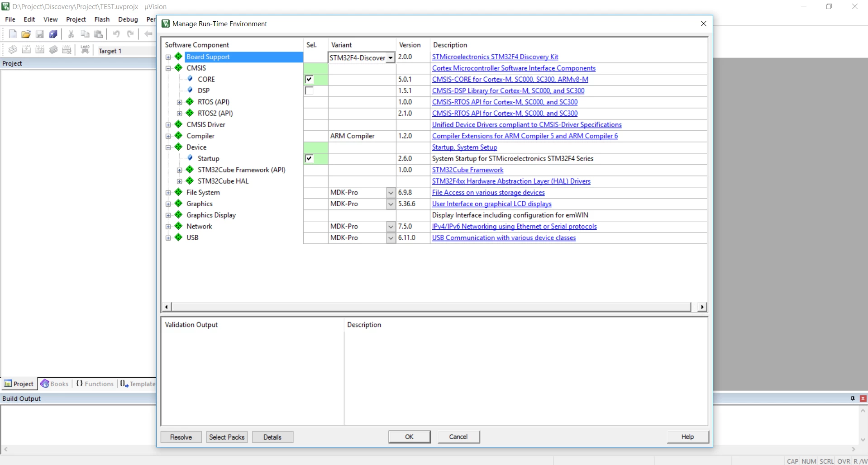Image resolution: width=868 pixels, height=465 pixels.
Task: Click the horizontal scrollbar right arrow
Action: tap(702, 307)
